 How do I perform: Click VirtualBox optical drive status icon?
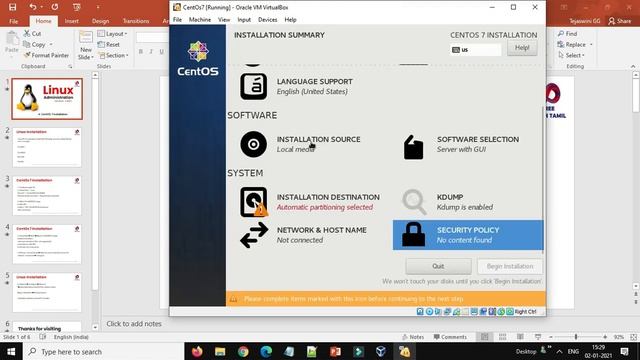(429, 311)
